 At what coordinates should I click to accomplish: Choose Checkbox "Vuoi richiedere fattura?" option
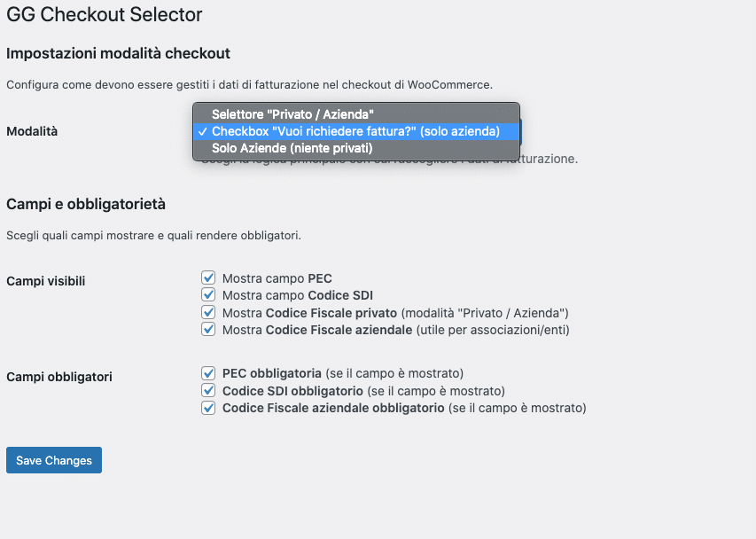355,131
